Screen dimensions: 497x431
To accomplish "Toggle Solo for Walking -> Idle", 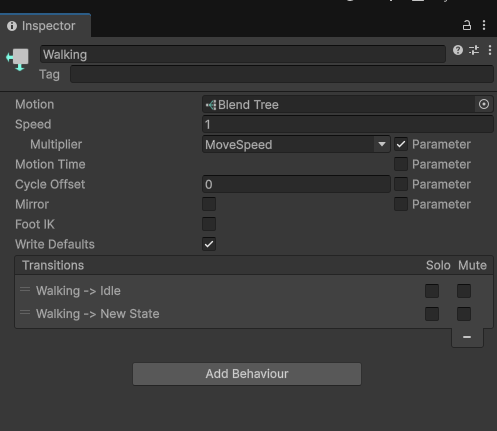I will 432,291.
